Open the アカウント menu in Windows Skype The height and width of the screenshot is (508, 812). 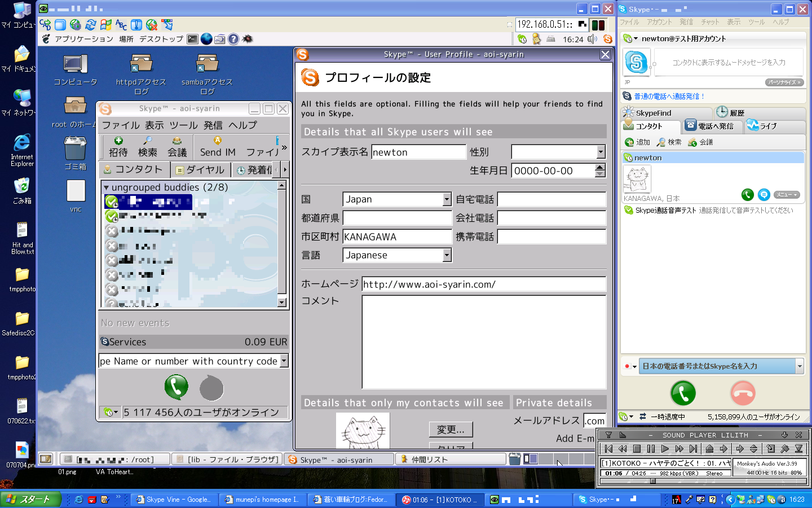[x=659, y=22]
